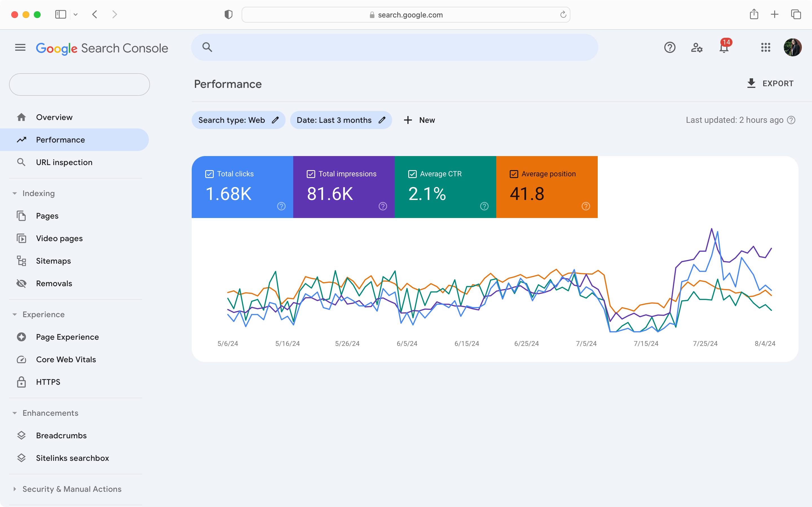Click the Add New filter button

[419, 120]
